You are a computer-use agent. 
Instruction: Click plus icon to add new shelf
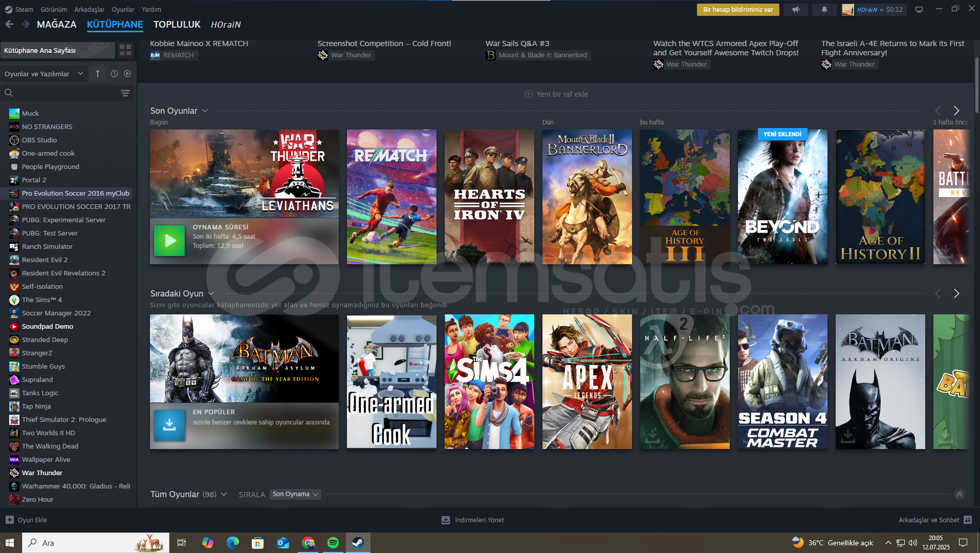[529, 94]
